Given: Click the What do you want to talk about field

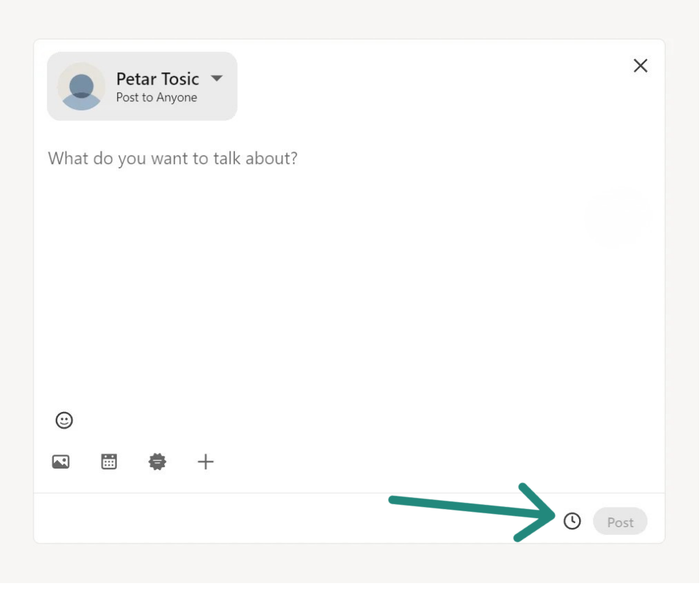Looking at the screenshot, I should coord(172,159).
